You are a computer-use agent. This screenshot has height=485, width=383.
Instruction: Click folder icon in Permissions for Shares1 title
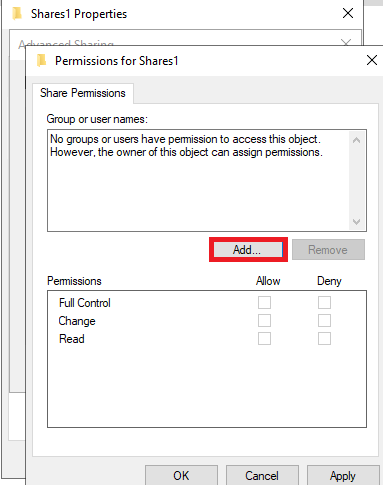point(41,61)
